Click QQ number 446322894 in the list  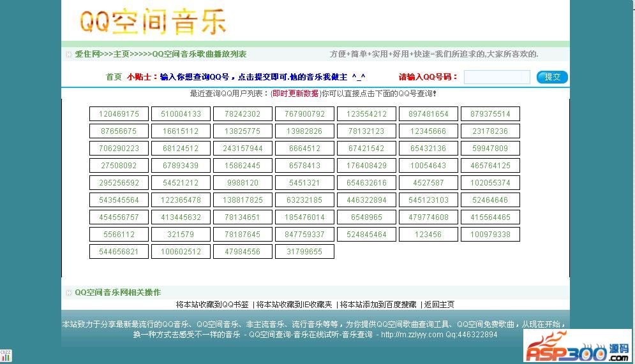367,200
